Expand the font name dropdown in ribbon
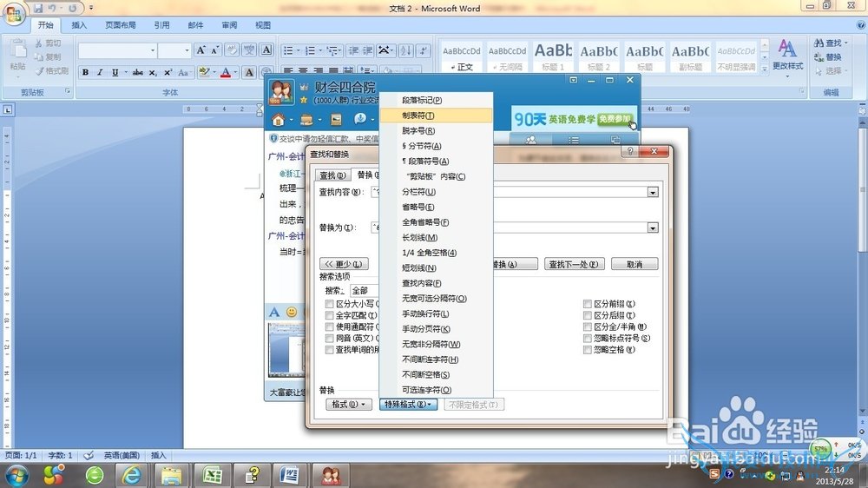Screen dimensions: 868x488 click(x=151, y=50)
